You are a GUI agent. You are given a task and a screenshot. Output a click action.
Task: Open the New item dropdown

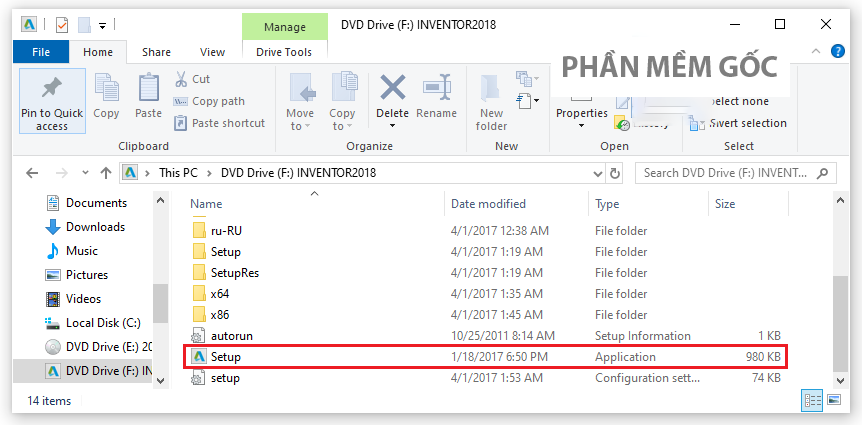coord(528,78)
